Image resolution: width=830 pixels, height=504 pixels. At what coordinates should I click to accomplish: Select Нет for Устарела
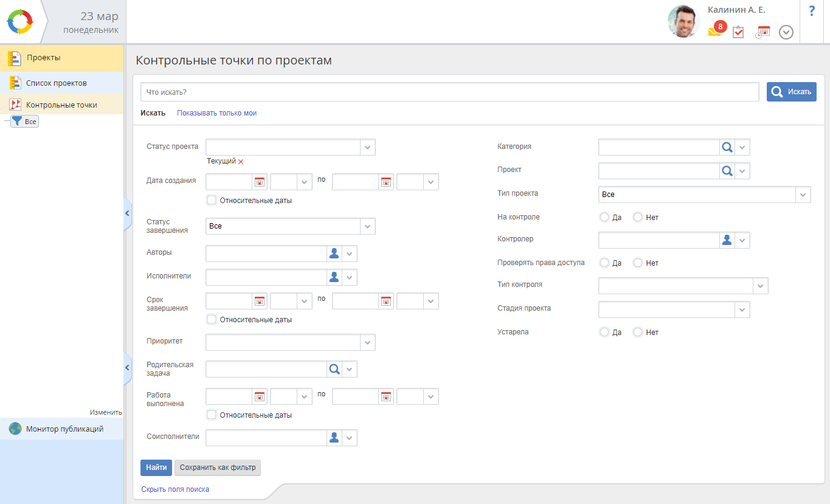pyautogui.click(x=637, y=332)
